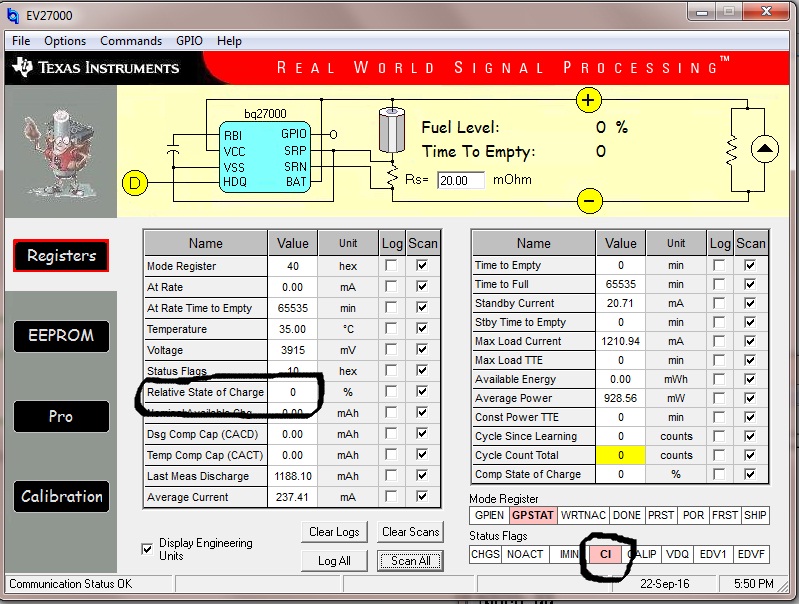Screen dimensions: 799x604
Task: Click the EDVF status flag
Action: click(751, 554)
